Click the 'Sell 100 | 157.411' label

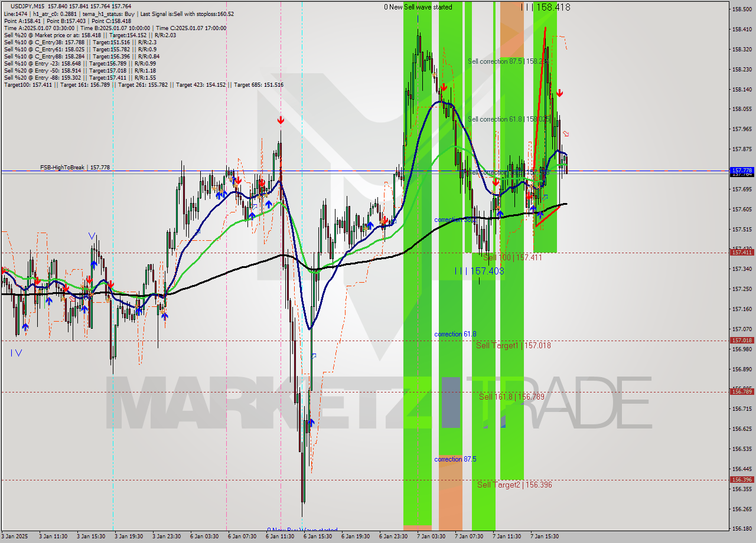[x=513, y=258]
